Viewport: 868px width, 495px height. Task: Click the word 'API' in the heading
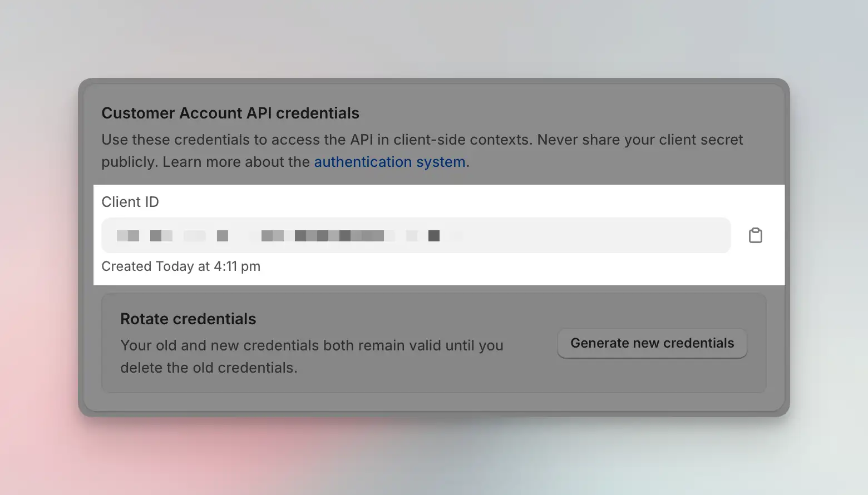coord(259,113)
